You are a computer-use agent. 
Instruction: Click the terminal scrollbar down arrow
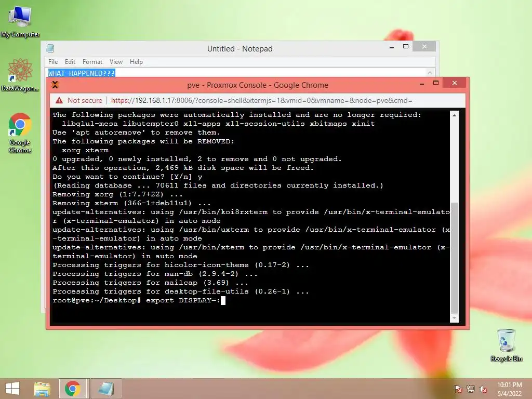click(454, 318)
